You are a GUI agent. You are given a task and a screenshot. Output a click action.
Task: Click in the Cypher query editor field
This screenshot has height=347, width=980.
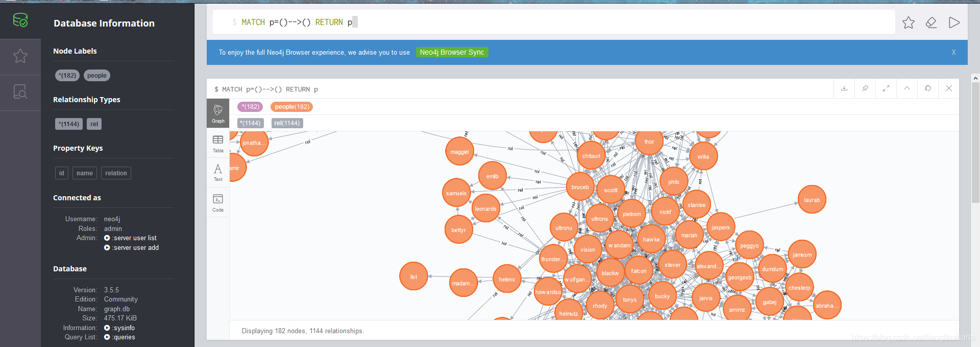[554, 22]
